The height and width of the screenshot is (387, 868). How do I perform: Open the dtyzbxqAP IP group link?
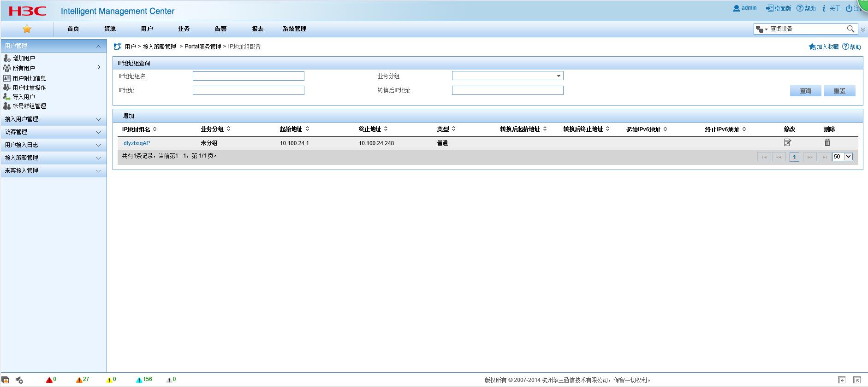coord(137,143)
